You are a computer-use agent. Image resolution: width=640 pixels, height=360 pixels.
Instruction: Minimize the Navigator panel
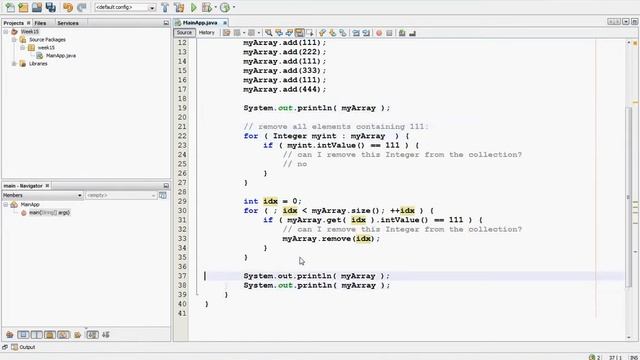pyautogui.click(x=166, y=186)
